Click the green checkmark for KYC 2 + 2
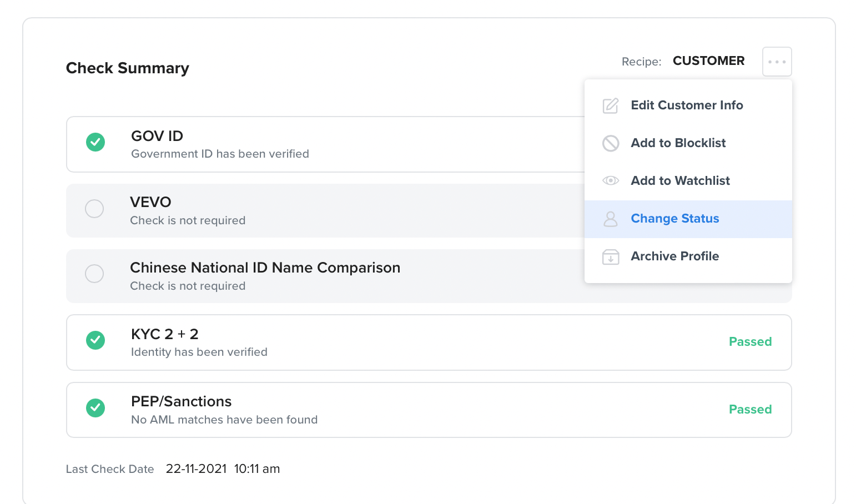Screen dimensions: 856x504 click(x=95, y=340)
